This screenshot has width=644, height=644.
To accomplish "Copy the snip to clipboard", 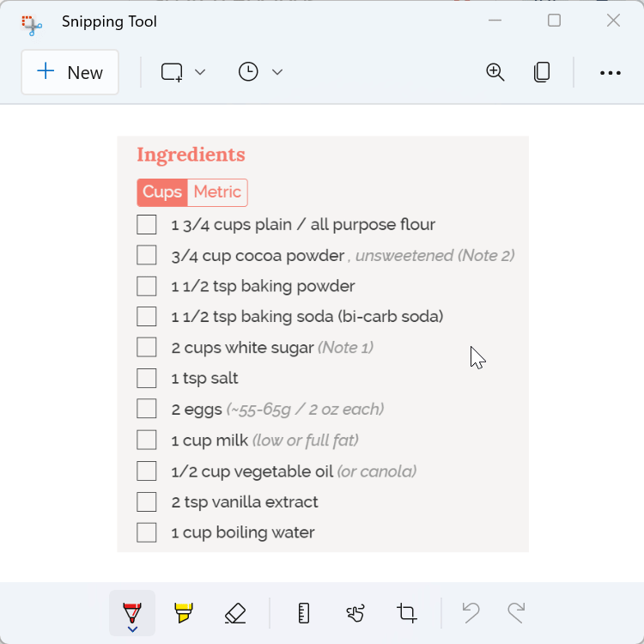I will (542, 72).
